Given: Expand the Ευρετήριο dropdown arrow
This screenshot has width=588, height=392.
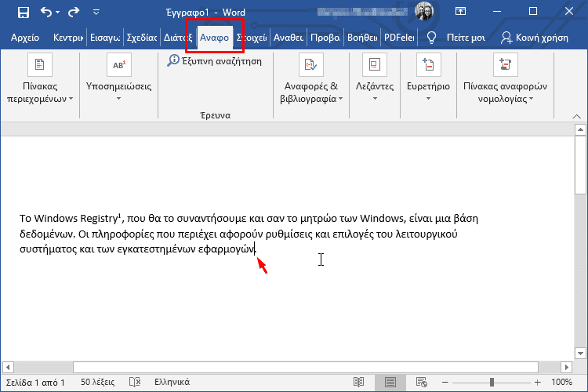Looking at the screenshot, I should coord(428,99).
